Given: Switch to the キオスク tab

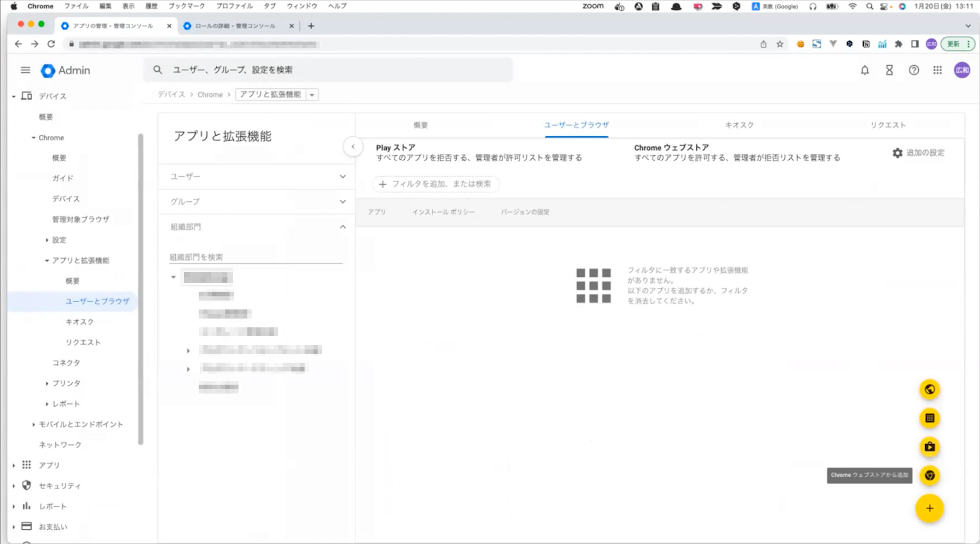Looking at the screenshot, I should (x=739, y=125).
